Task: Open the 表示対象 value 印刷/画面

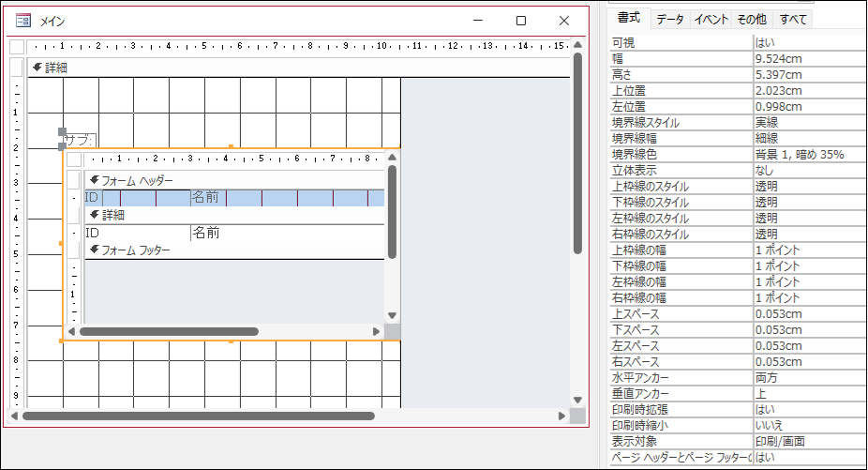Action: 810,442
